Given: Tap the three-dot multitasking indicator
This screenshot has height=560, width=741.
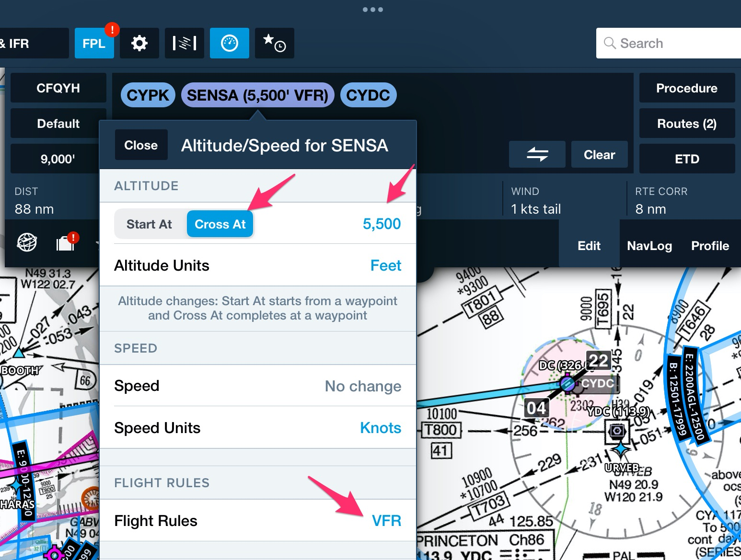Looking at the screenshot, I should click(x=372, y=10).
